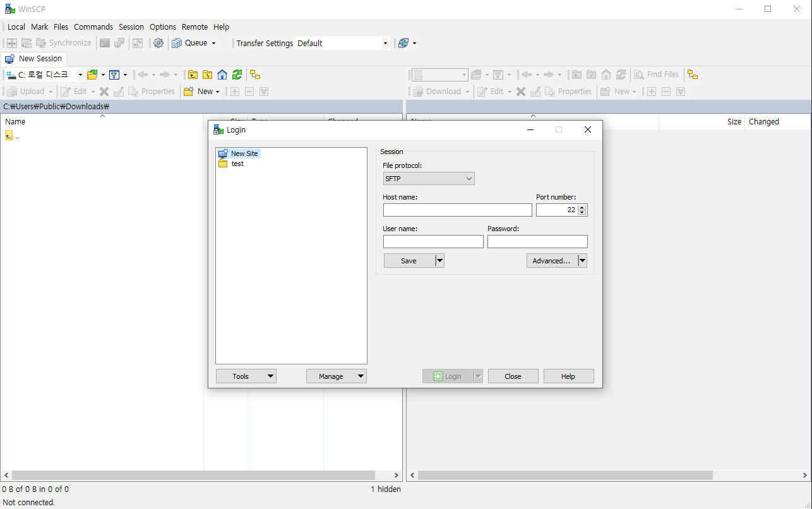Open the Save button dropdown arrow
The width and height of the screenshot is (812, 509).
[x=440, y=261]
